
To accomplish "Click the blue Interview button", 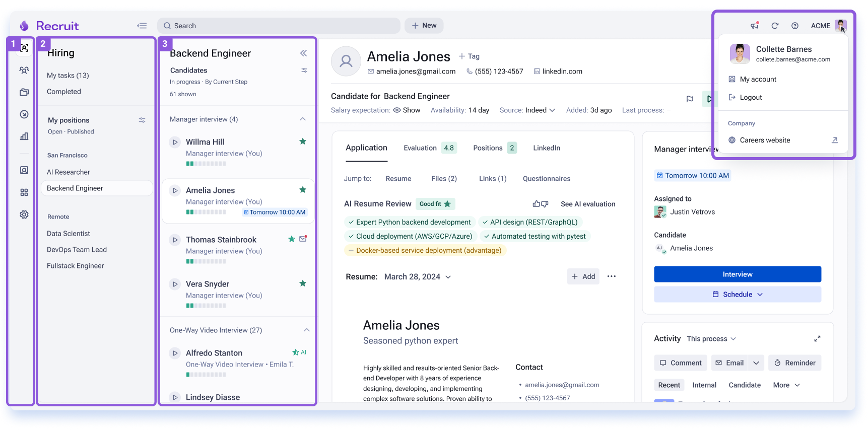I will (x=738, y=274).
